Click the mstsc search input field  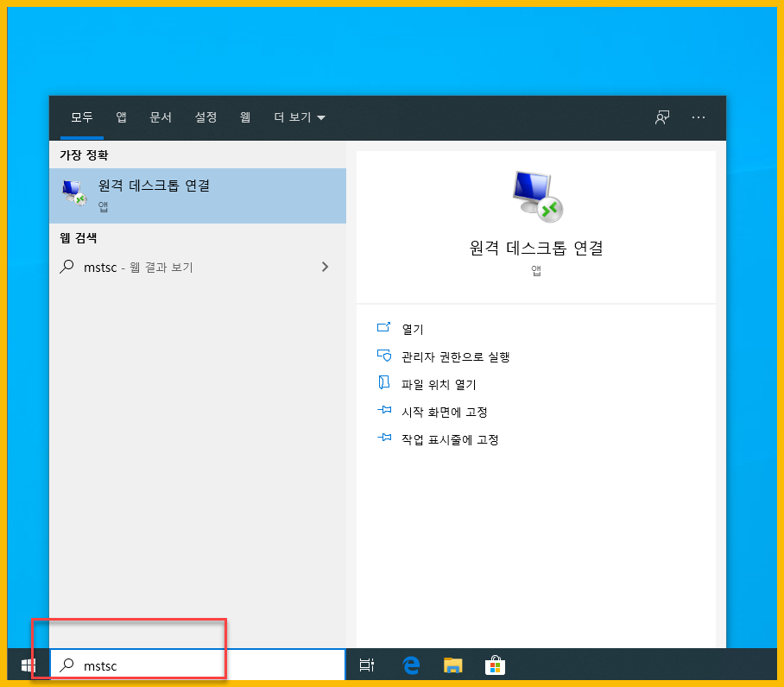click(x=198, y=665)
